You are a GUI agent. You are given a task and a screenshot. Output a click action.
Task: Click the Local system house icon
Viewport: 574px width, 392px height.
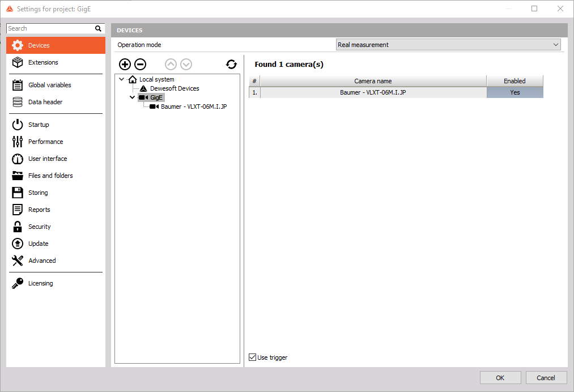[133, 79]
